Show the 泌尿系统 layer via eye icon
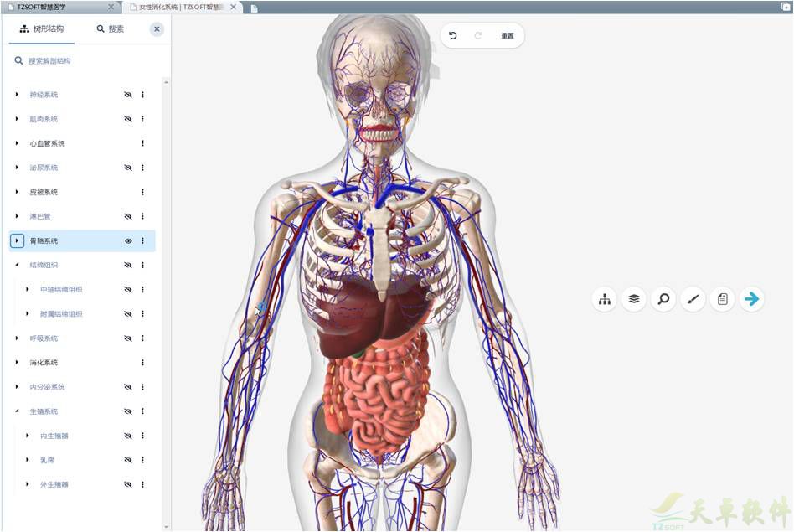The width and height of the screenshot is (794, 532). pos(128,168)
